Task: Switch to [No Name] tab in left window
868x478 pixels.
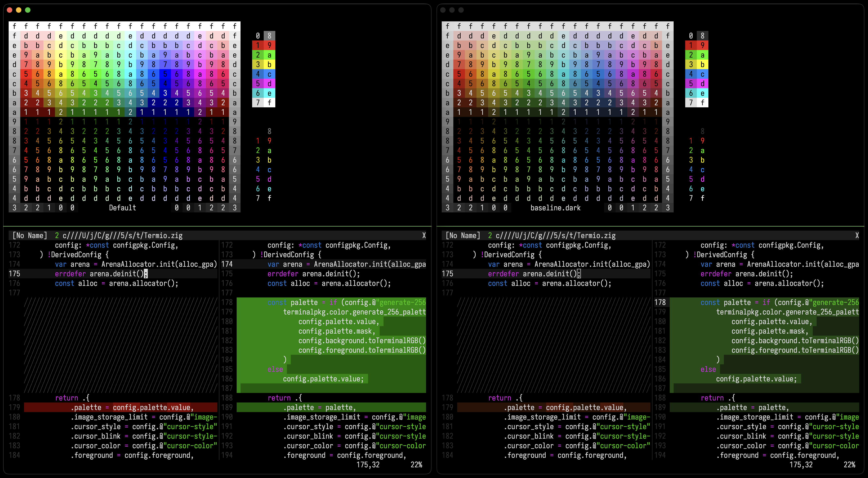Action: tap(30, 236)
